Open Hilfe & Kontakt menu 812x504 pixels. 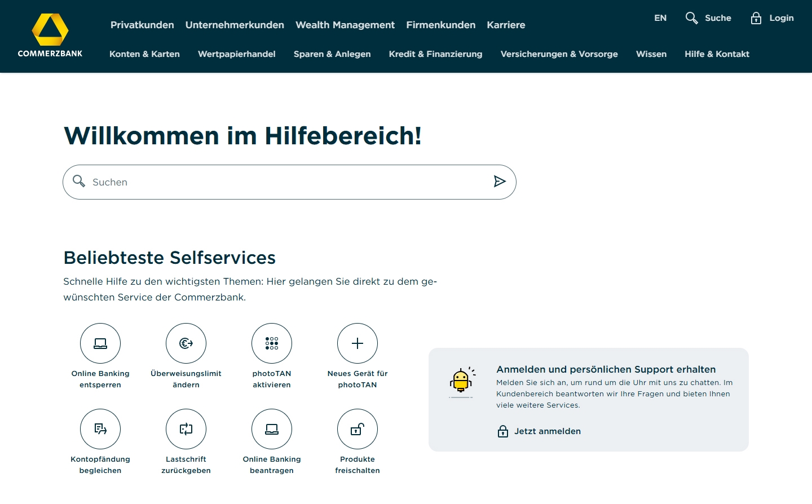click(717, 54)
